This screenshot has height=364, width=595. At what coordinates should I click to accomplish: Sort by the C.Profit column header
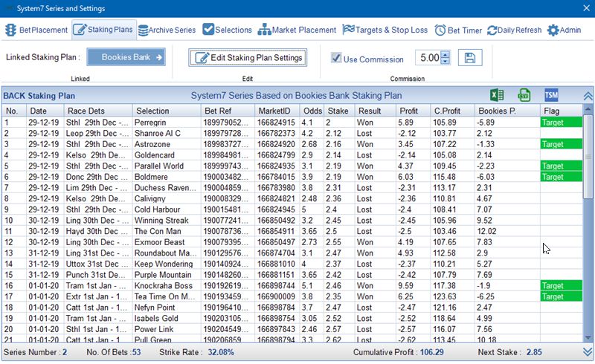tap(453, 111)
